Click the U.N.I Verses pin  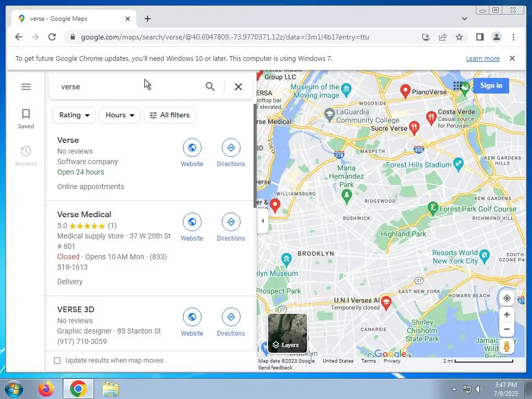(386, 303)
